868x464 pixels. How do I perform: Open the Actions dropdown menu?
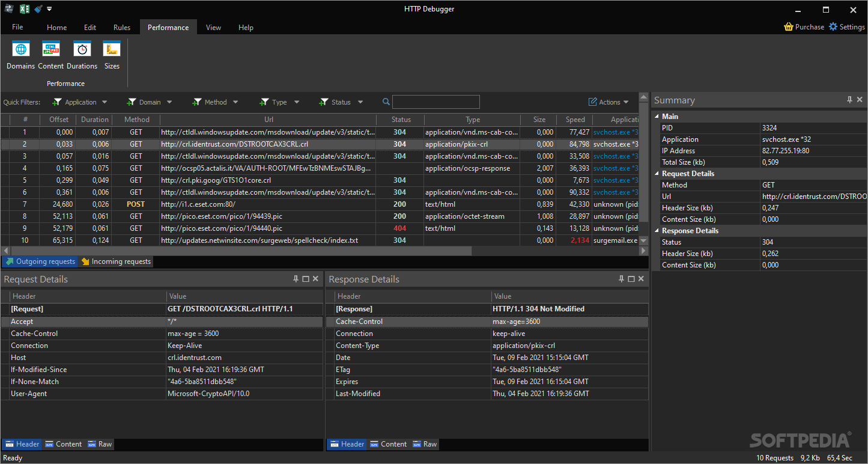609,102
